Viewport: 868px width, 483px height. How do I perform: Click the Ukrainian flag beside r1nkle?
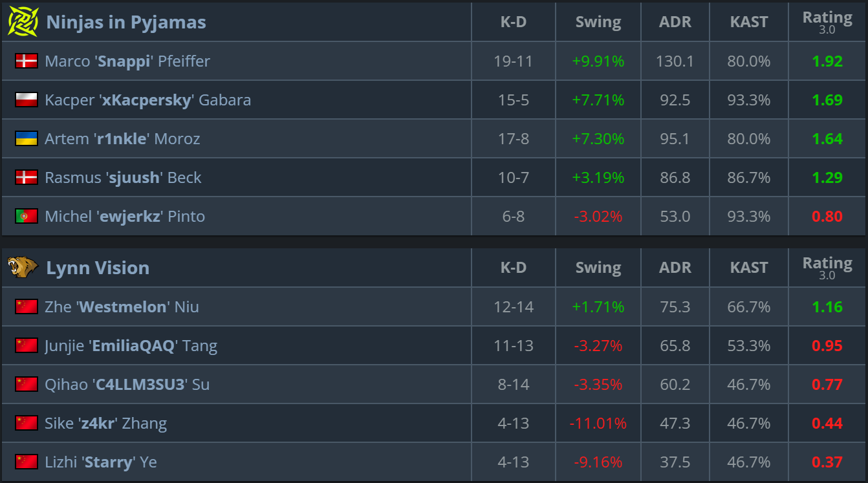tap(27, 139)
